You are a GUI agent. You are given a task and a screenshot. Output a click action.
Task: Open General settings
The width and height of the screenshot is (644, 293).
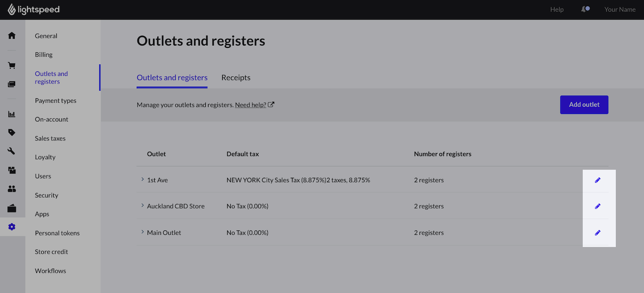(x=46, y=36)
